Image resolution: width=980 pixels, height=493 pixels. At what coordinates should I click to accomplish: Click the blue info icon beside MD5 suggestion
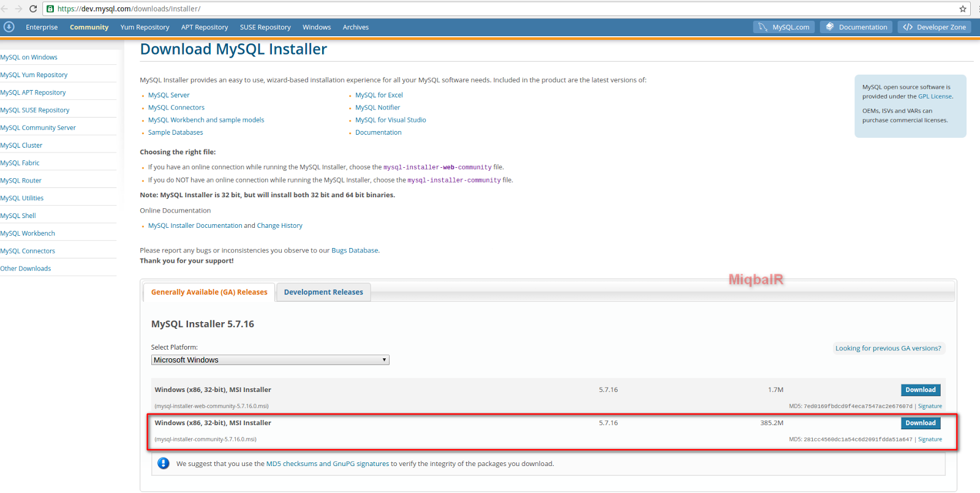(x=163, y=464)
